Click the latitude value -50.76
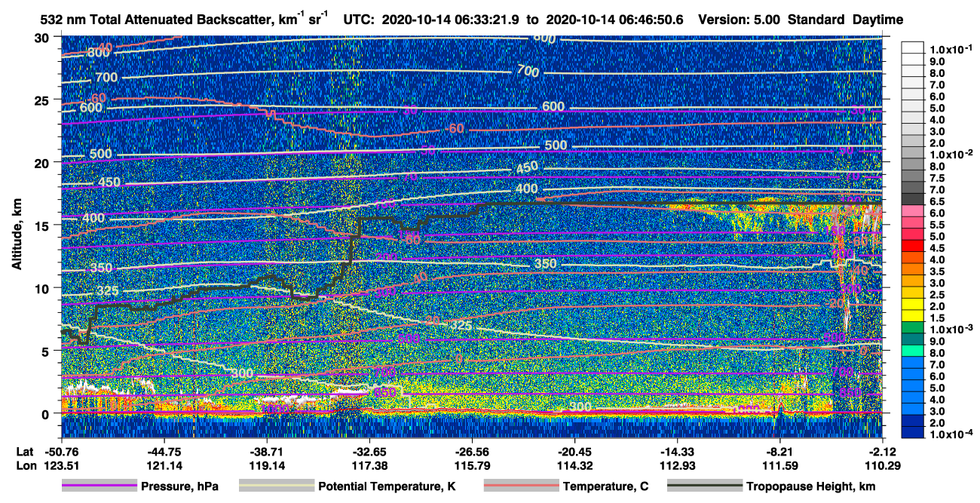980x503 pixels. pyautogui.click(x=60, y=452)
